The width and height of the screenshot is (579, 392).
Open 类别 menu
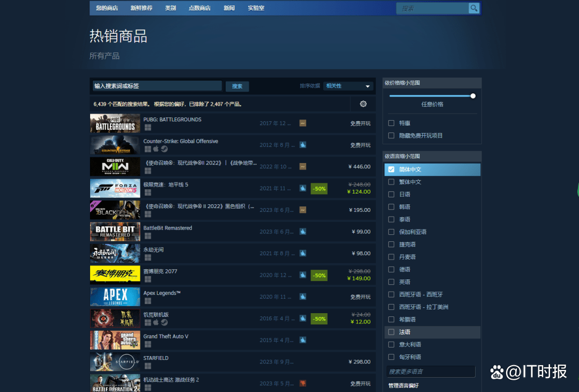[170, 8]
